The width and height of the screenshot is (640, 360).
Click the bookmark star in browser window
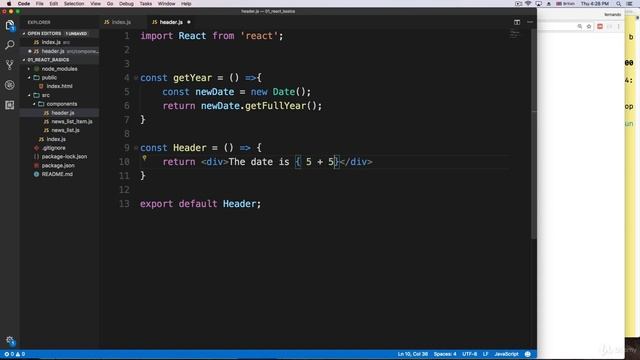click(589, 27)
